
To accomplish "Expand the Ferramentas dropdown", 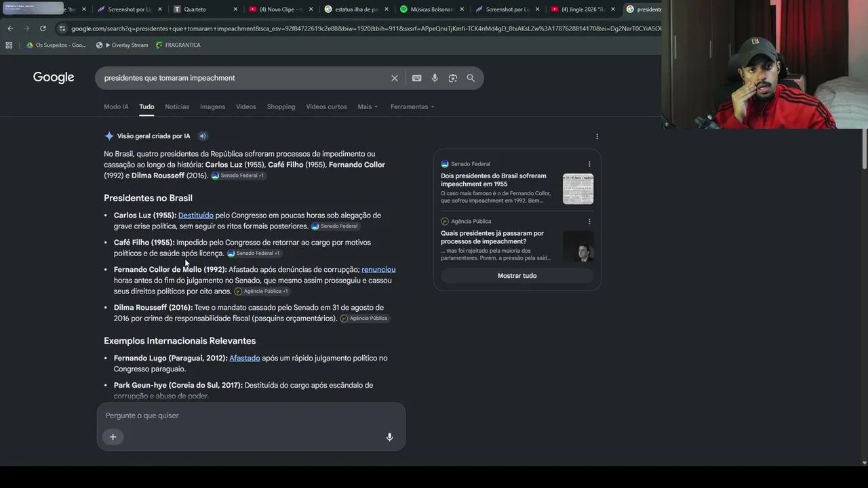I will tap(412, 107).
